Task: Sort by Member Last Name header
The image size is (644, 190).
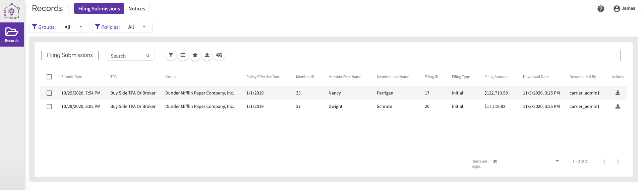Action: [393, 77]
